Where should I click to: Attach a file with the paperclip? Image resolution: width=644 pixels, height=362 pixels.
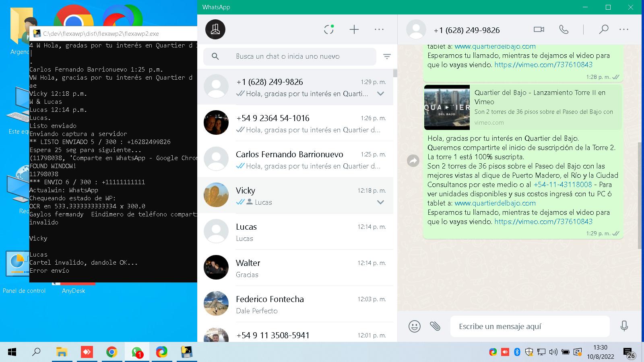pos(435,326)
